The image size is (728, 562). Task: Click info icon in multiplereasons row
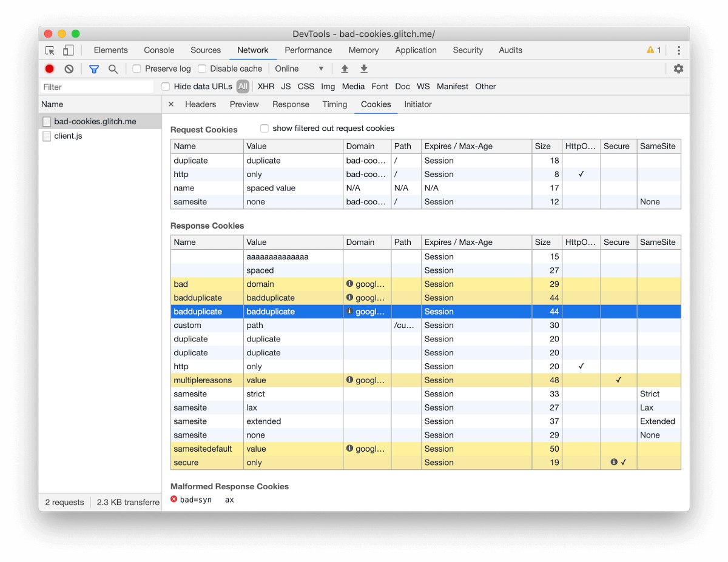pyautogui.click(x=349, y=380)
